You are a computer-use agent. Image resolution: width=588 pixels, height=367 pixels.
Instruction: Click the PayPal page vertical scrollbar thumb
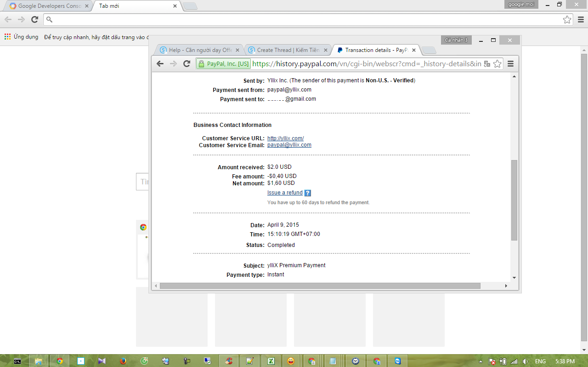point(514,200)
